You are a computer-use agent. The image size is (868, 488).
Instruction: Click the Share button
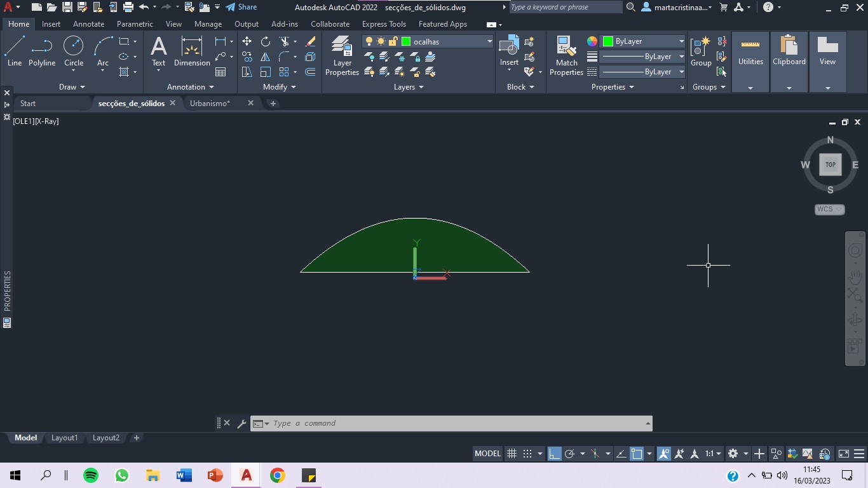coord(241,7)
